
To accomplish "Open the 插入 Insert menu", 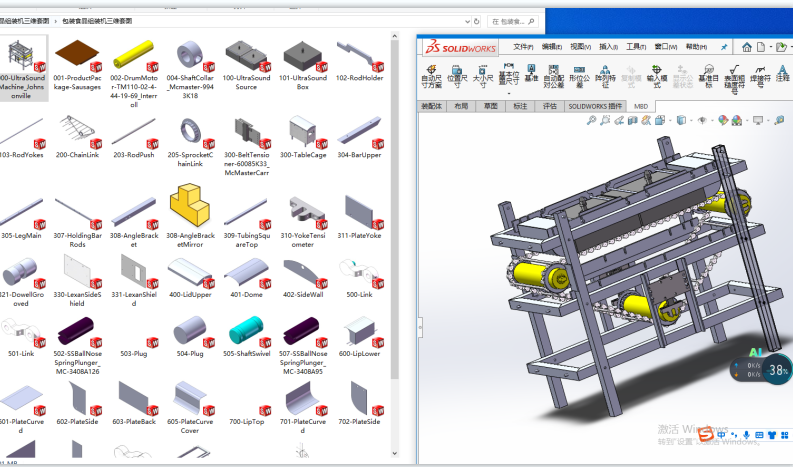I will pos(608,47).
